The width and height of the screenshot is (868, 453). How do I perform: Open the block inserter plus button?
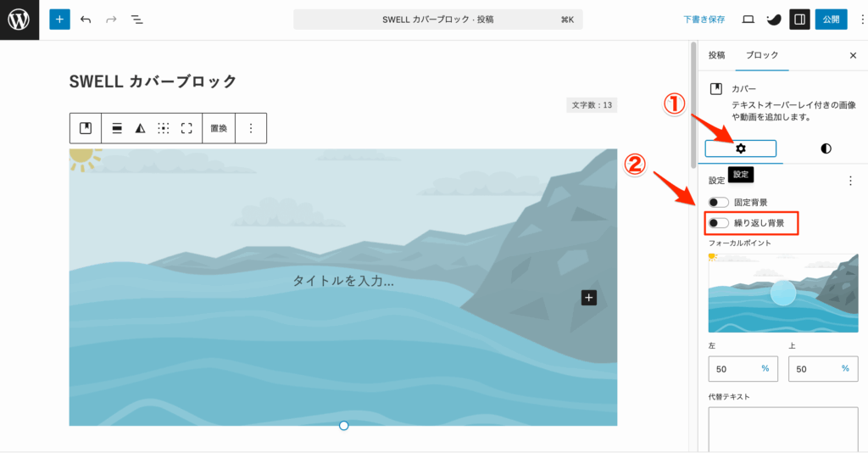click(x=60, y=20)
